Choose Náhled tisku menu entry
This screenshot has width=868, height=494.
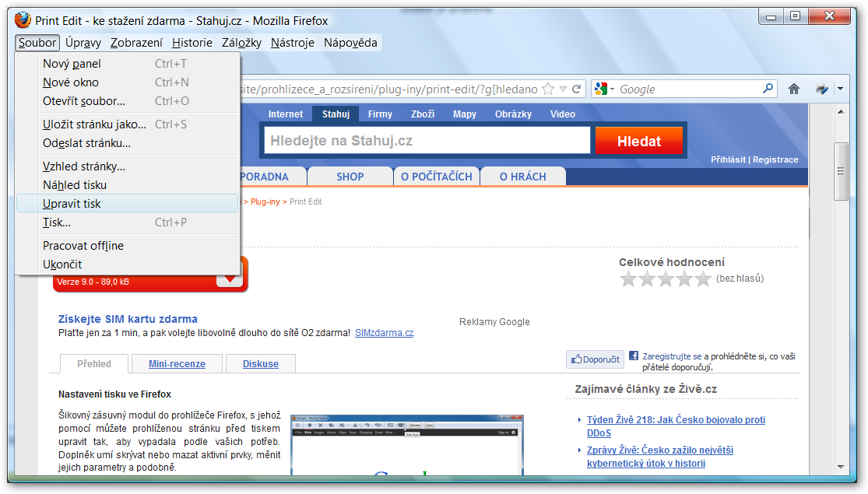point(128,185)
